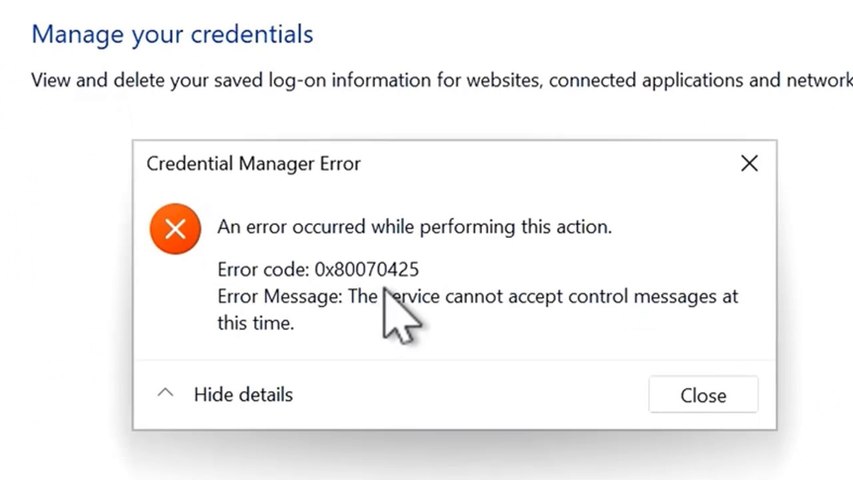
Task: Click the Hide details label
Action: tap(243, 394)
